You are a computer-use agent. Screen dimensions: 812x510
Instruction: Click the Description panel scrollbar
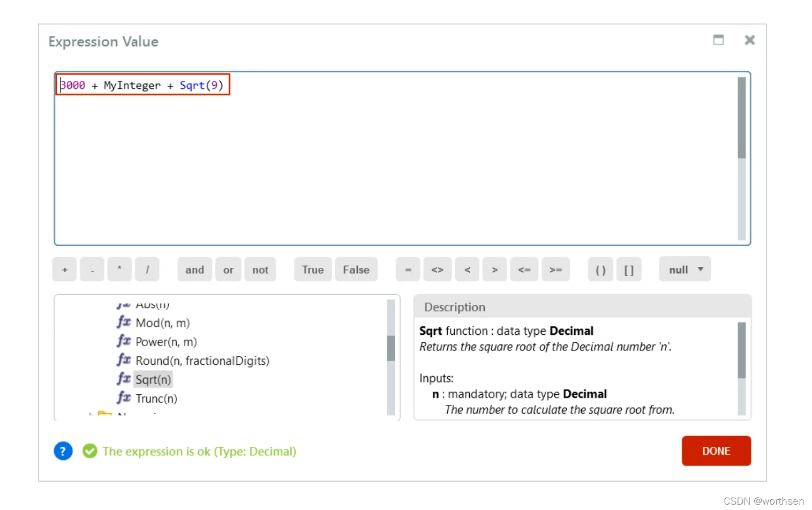tap(741, 351)
